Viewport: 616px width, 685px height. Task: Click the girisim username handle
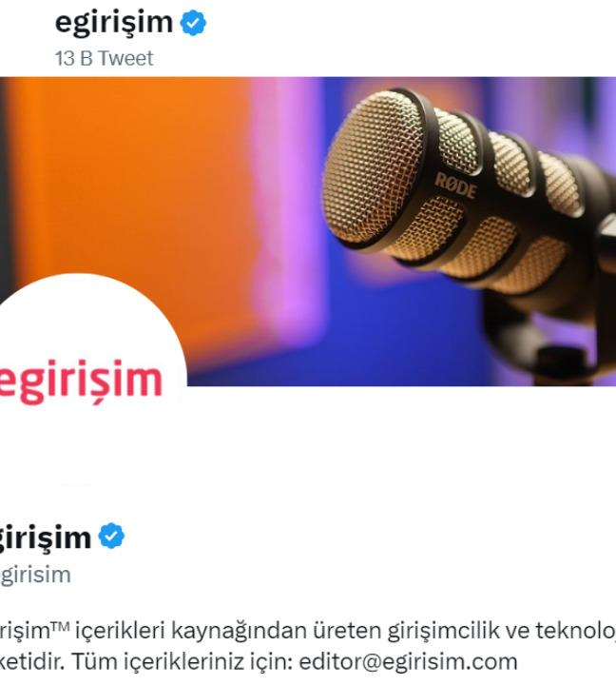pyautogui.click(x=35, y=575)
